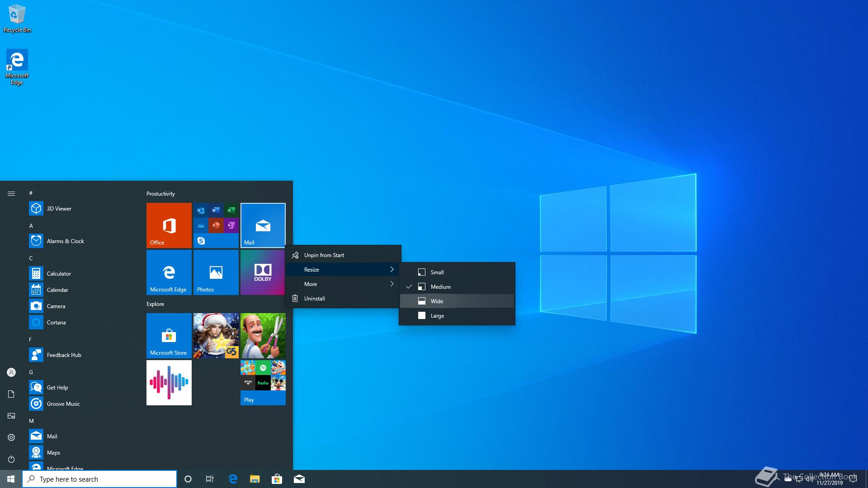868x488 pixels.
Task: Jump to letter C in app list
Action: [x=31, y=258]
